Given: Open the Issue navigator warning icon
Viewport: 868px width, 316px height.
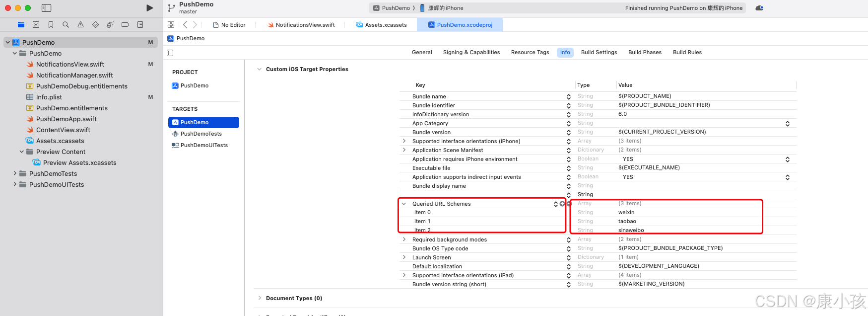Looking at the screenshot, I should tap(80, 24).
